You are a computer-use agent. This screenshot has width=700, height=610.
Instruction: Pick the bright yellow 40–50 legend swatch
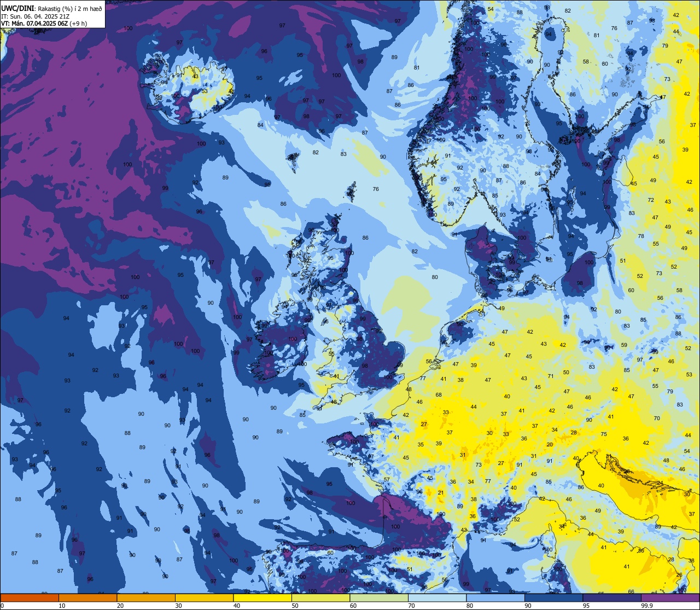pos(262,597)
